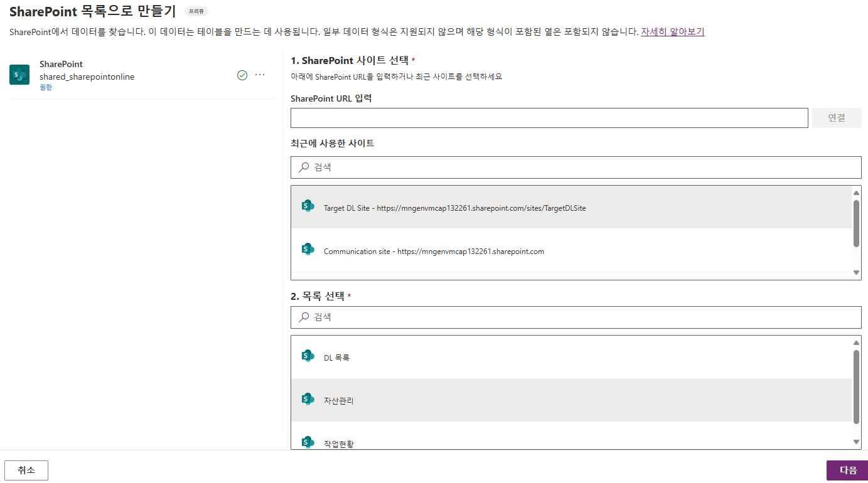Screen dimensions: 868x483
Task: Click the Communication site SharePoint icon
Action: [x=308, y=249]
